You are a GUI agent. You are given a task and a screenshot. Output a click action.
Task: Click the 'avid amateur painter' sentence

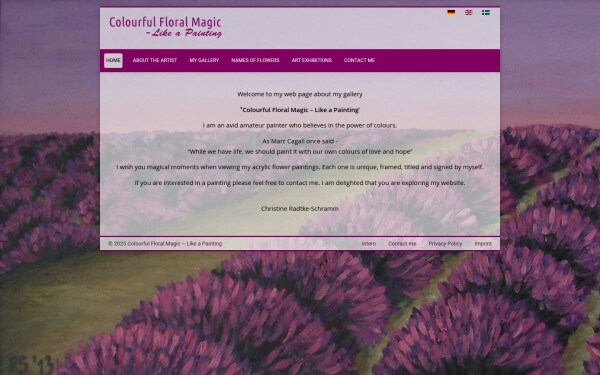(x=300, y=126)
